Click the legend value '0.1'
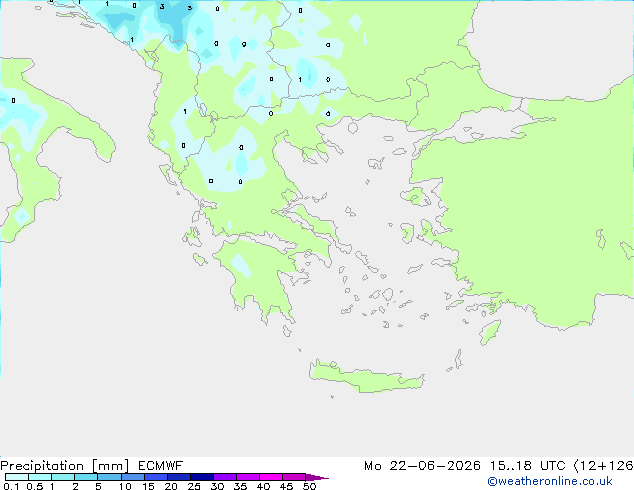 [11, 486]
